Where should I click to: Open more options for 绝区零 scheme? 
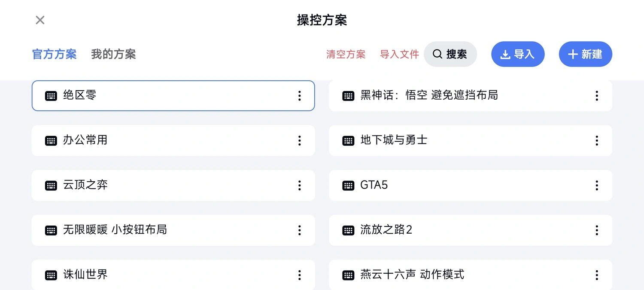coord(300,96)
